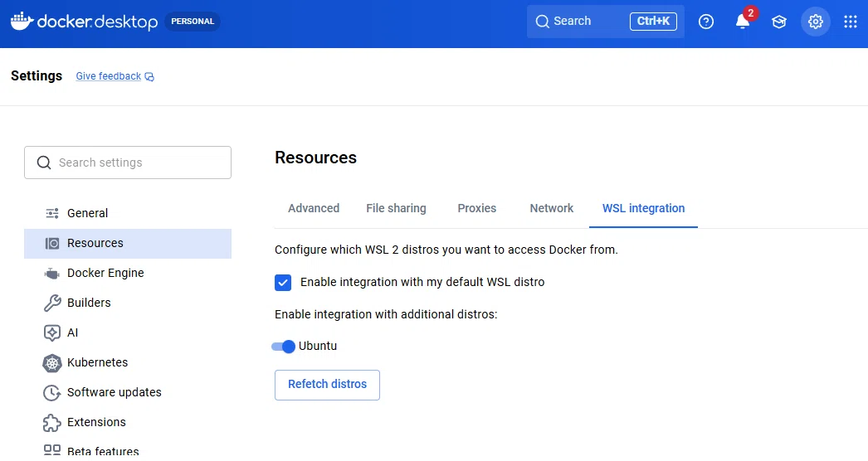Open Extensions settings
The image size is (868, 461).
click(128, 422)
